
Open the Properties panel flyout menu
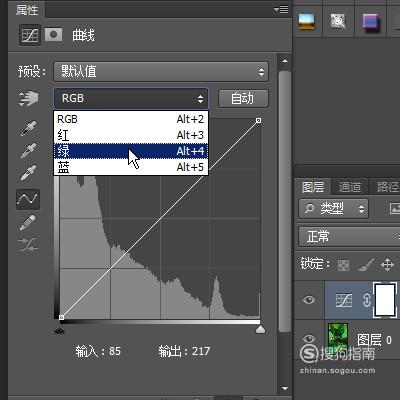click(281, 9)
